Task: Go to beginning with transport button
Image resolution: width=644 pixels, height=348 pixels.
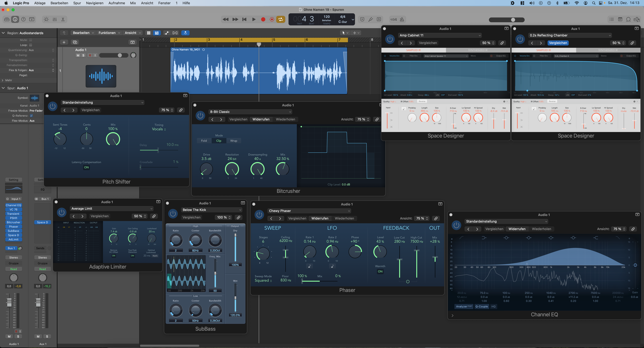Action: coord(244,19)
